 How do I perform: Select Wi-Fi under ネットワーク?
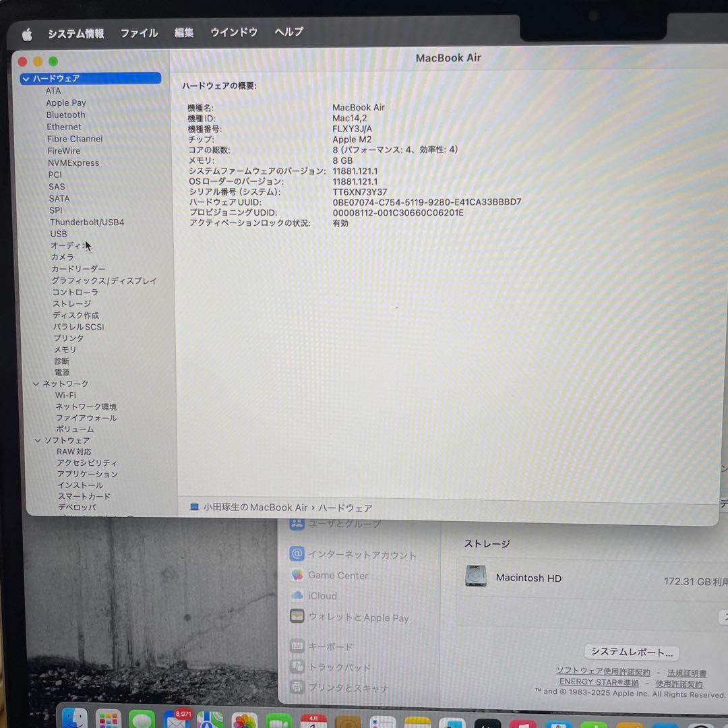pos(65,395)
